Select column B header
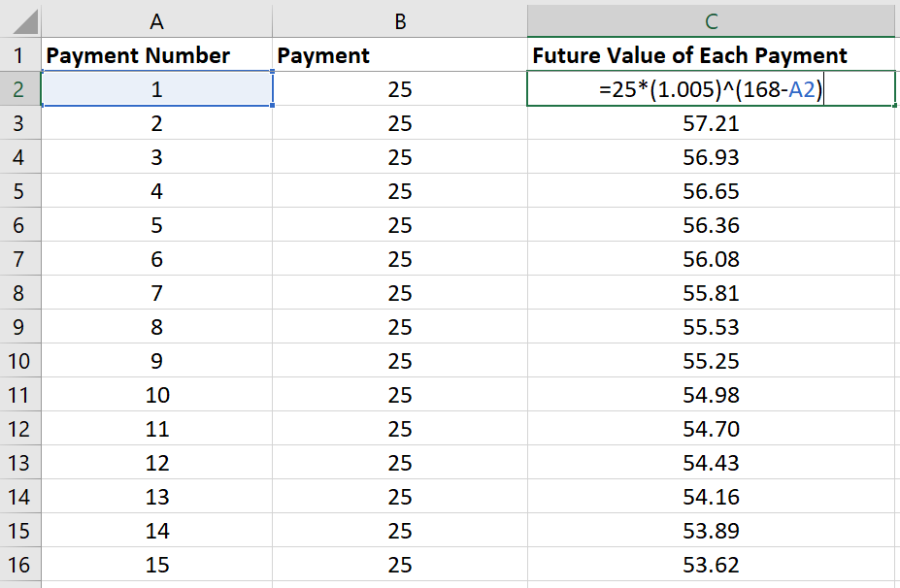This screenshot has width=900, height=588. [400, 19]
